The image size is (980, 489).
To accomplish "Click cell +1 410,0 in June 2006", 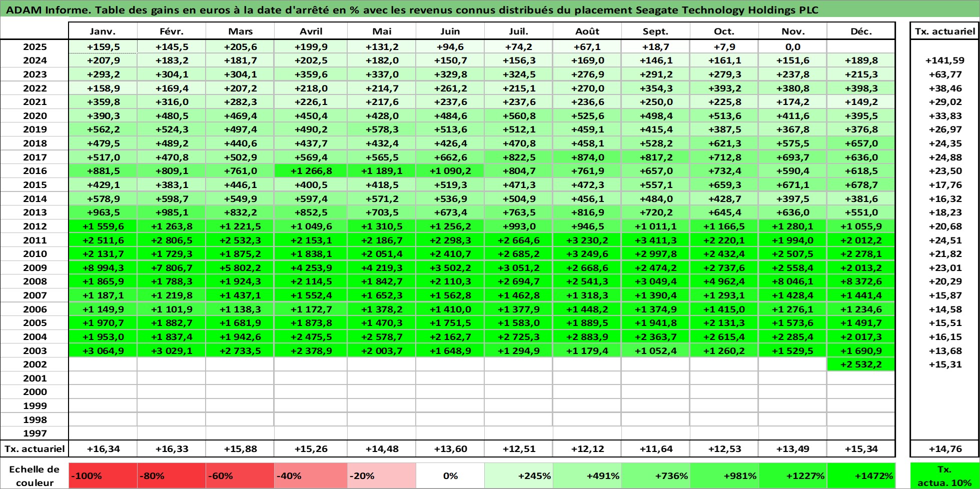I will pyautogui.click(x=450, y=309).
